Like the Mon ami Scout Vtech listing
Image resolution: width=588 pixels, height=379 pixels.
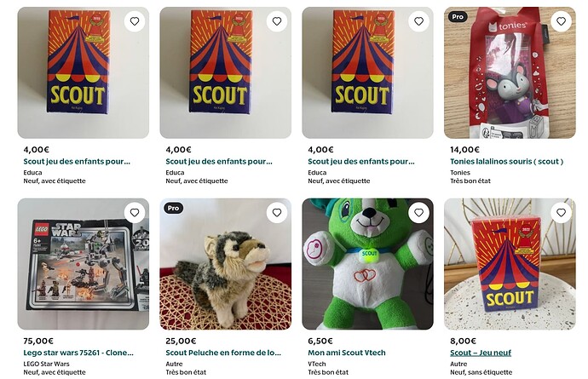(418, 212)
